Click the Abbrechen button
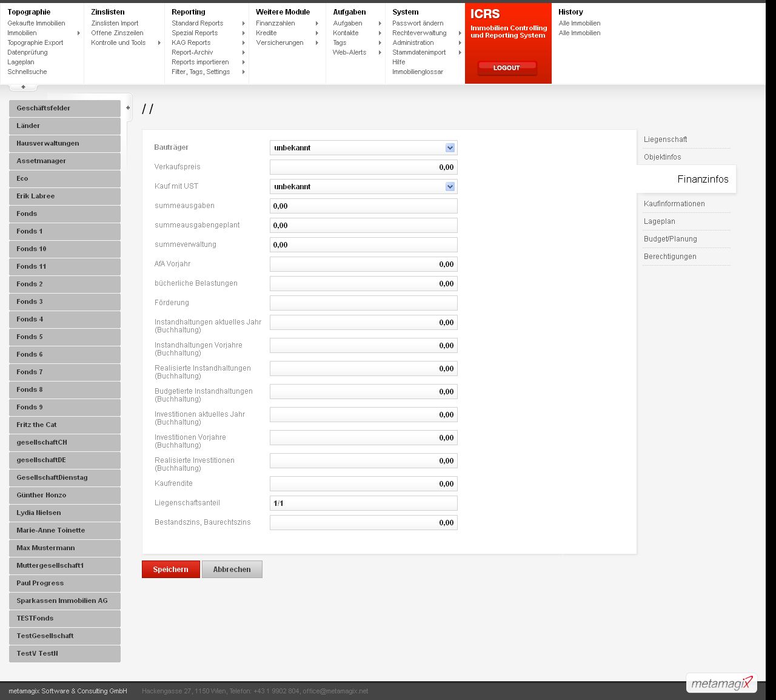Image resolution: width=776 pixels, height=700 pixels. [x=232, y=570]
